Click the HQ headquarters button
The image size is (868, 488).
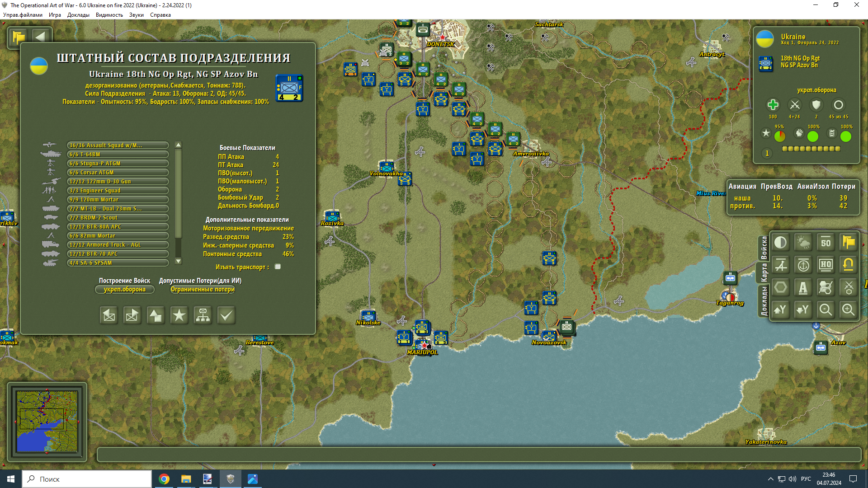[x=826, y=265]
